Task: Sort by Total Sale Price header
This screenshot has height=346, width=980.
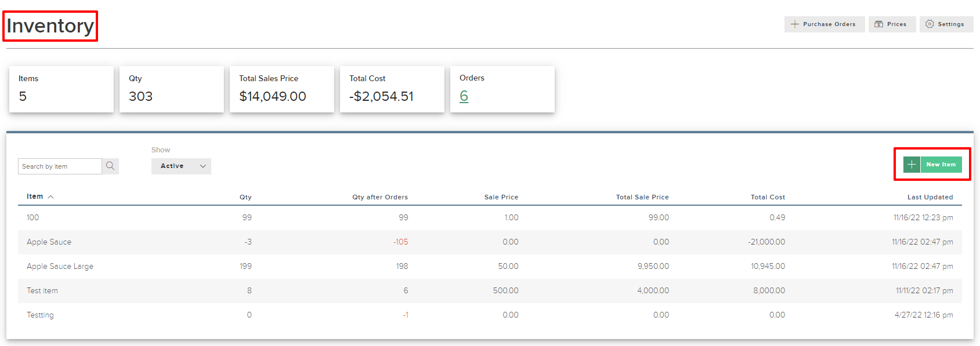Action: click(642, 197)
